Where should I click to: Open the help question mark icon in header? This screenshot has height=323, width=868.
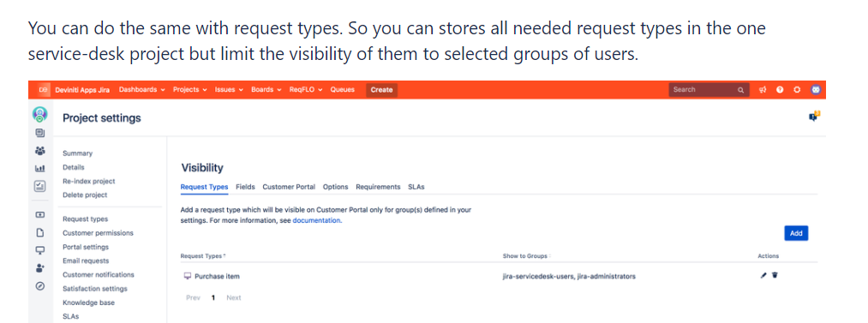click(780, 90)
